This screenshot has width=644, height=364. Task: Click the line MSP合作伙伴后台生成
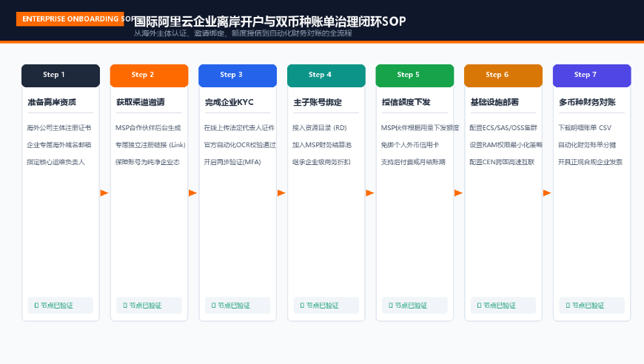(148, 128)
